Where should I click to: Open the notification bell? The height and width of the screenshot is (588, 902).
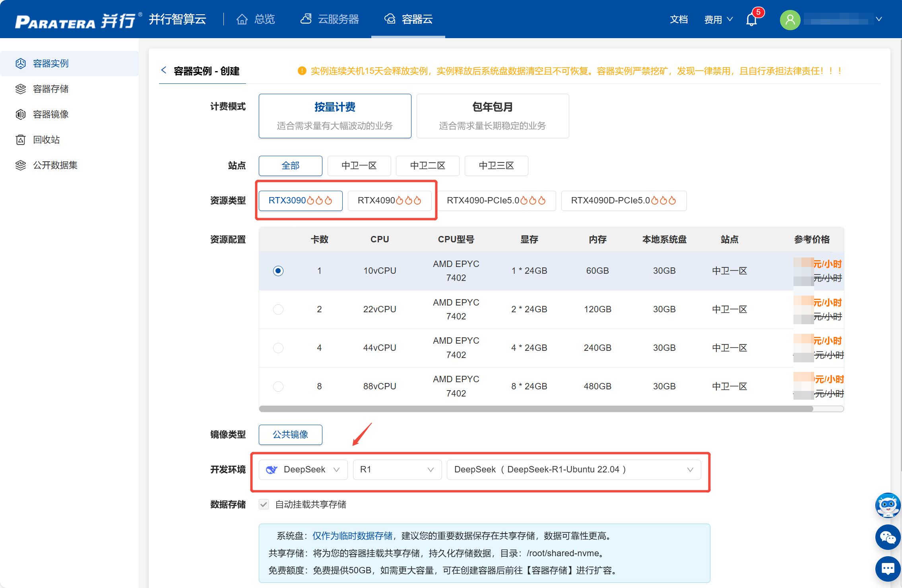pos(751,19)
